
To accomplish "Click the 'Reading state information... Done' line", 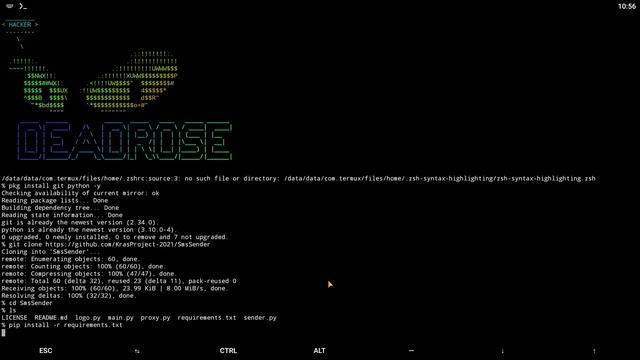I will click(x=62, y=215).
